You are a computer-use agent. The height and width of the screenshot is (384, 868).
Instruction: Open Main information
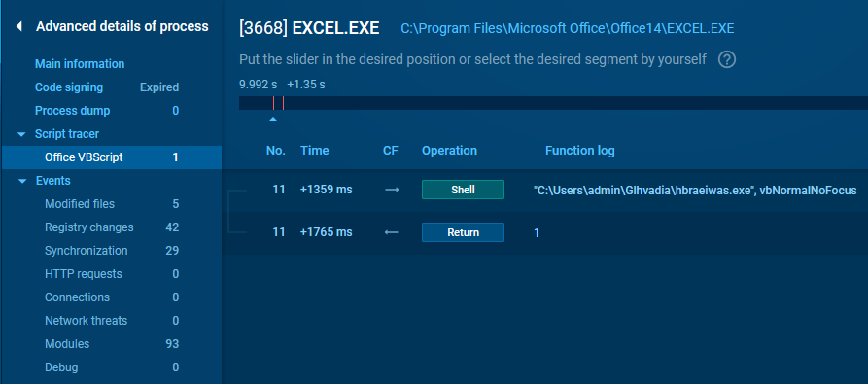pos(80,64)
